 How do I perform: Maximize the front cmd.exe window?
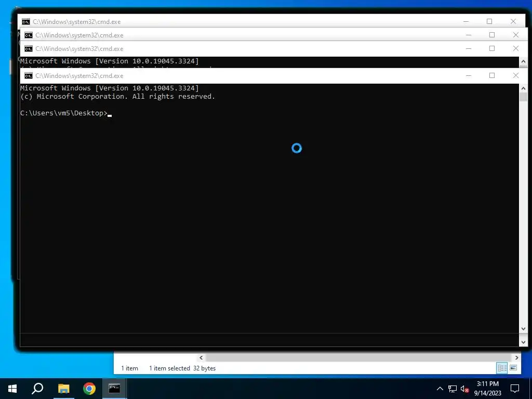coord(492,76)
